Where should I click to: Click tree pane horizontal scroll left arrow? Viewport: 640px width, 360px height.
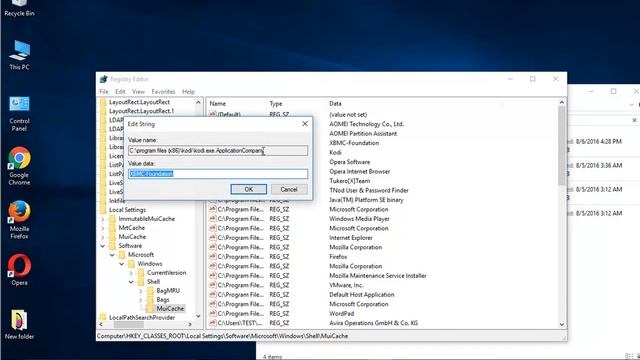pyautogui.click(x=101, y=324)
